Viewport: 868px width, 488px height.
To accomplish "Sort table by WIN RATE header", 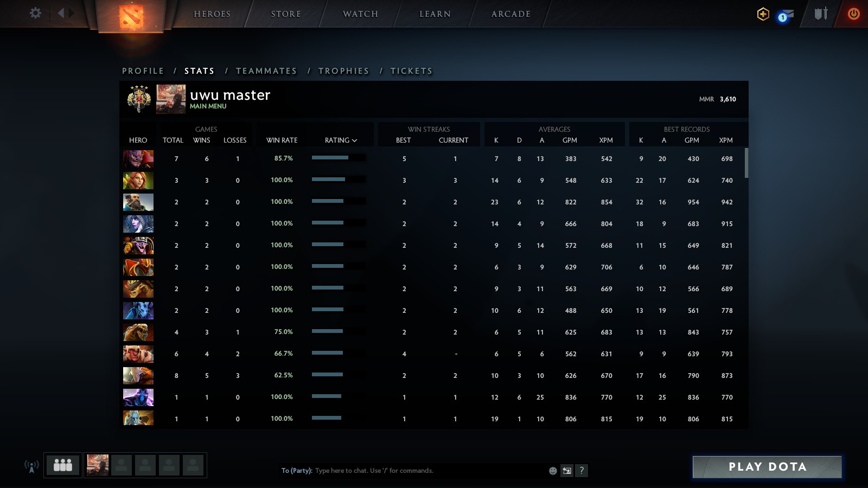I will coord(282,140).
